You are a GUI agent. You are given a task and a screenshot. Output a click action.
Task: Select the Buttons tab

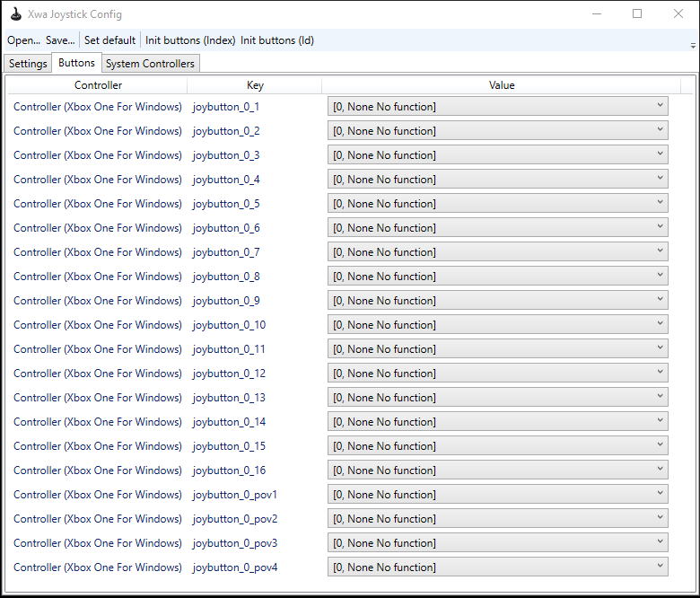(76, 63)
